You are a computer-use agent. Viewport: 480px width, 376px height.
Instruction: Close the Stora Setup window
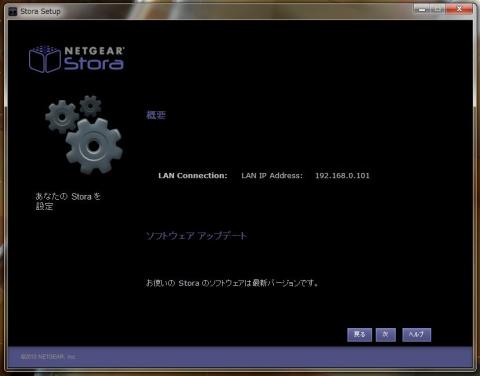point(459,10)
